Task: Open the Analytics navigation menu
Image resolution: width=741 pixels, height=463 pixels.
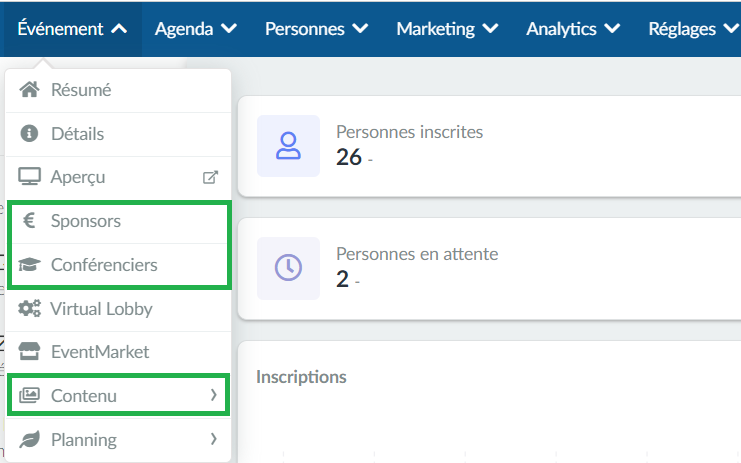Action: 573,29
